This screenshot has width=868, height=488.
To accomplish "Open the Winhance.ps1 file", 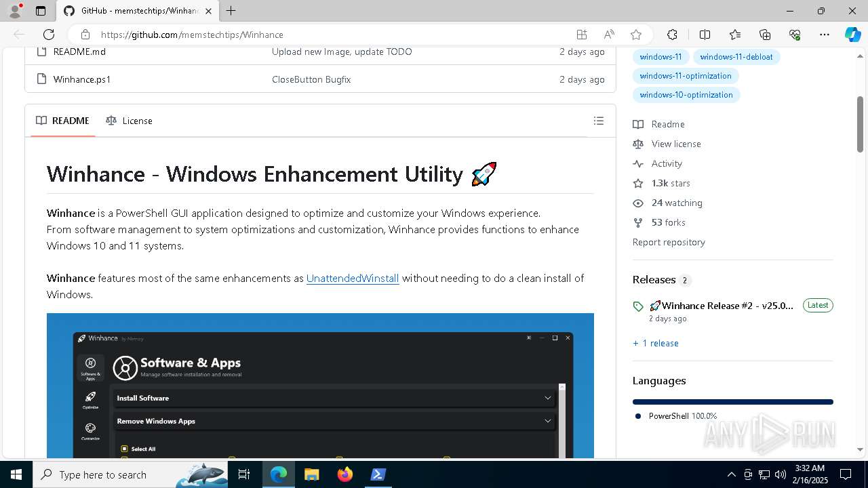I will pos(82,79).
